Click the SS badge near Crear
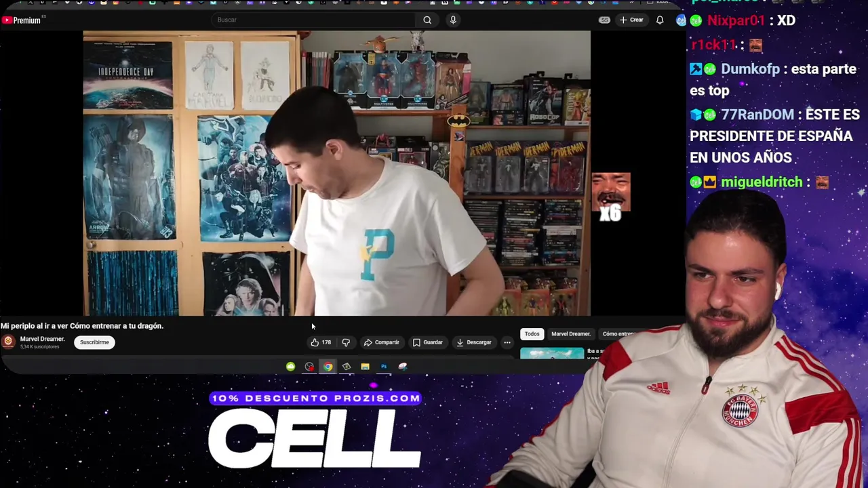Screen dimensions: 868x488 tap(604, 20)
